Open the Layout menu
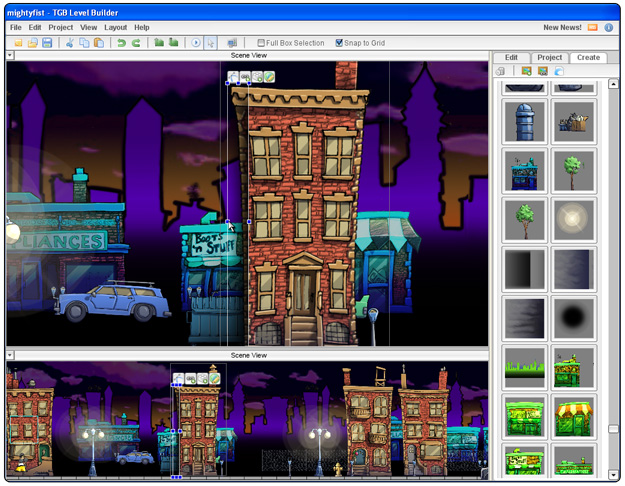The height and width of the screenshot is (486, 625). 116,27
